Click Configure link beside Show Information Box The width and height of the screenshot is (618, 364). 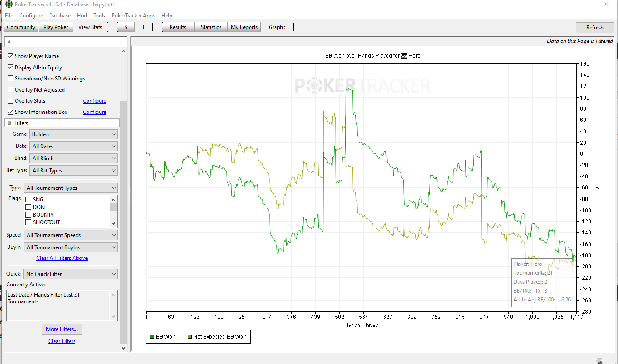95,112
